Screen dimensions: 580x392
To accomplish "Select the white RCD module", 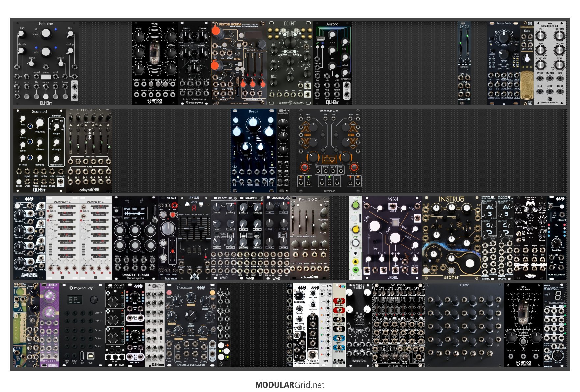I will click(326, 325).
